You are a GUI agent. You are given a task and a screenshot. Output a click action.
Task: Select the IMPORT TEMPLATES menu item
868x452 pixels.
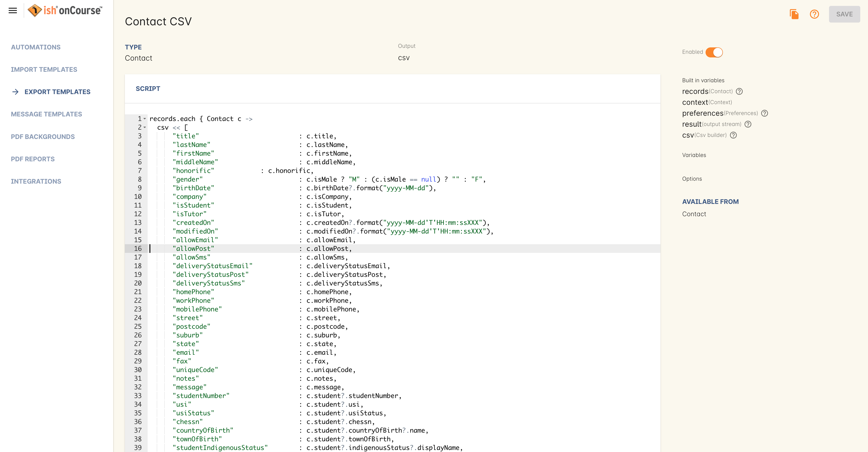(x=44, y=69)
